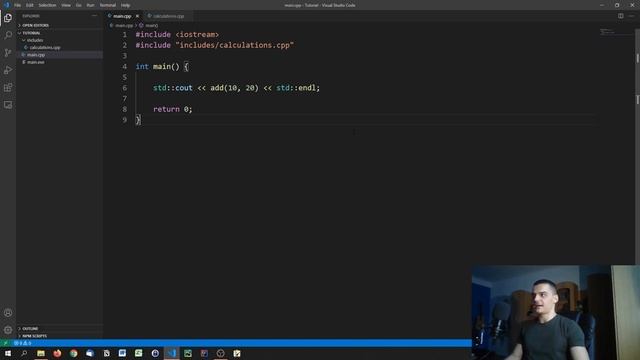Viewport: 640px width, 360px height.
Task: Open the Go menu
Action: pyautogui.click(x=78, y=5)
